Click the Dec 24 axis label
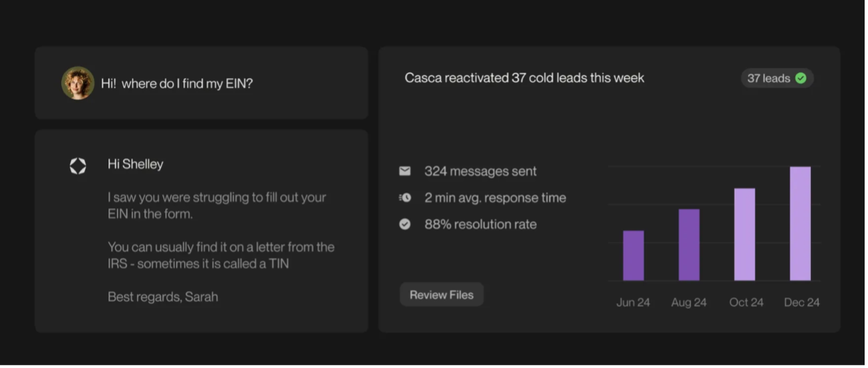 (801, 302)
